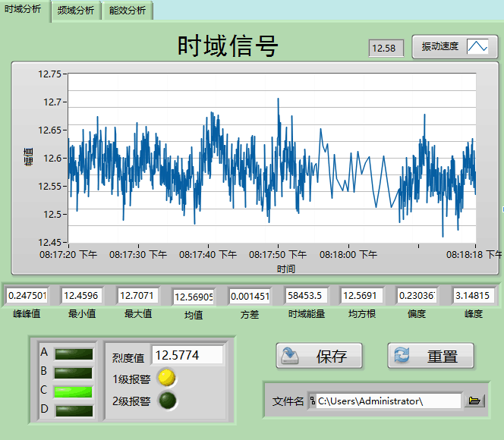Click the 最大值 label

[138, 314]
